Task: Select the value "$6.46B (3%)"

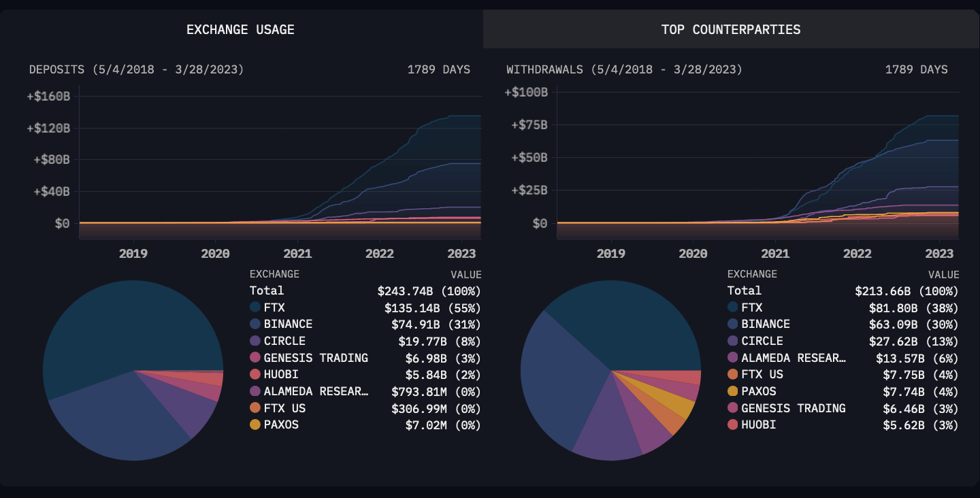Action: tap(921, 408)
